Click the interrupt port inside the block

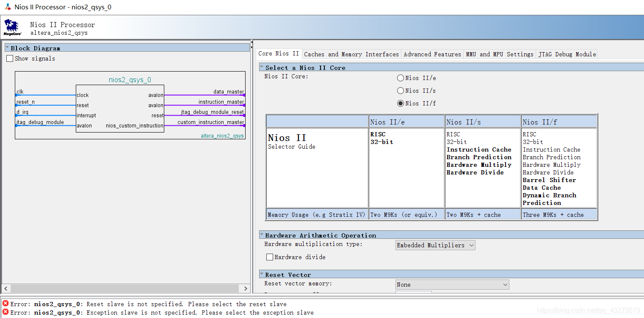click(x=86, y=115)
